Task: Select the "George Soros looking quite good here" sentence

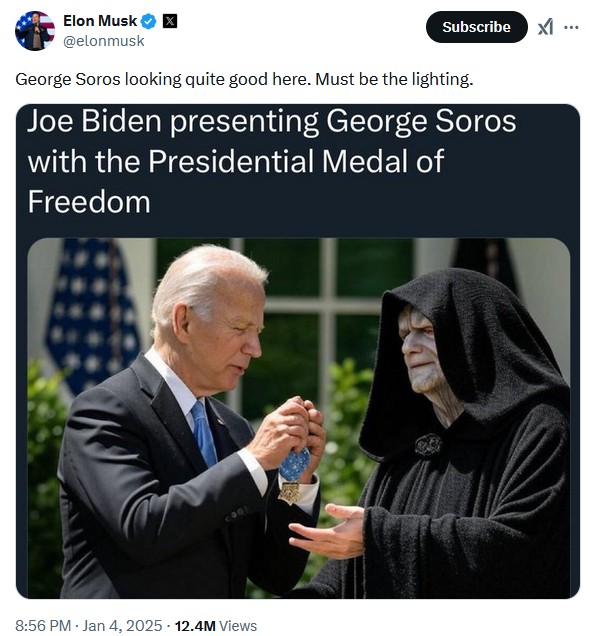Action: point(164,79)
